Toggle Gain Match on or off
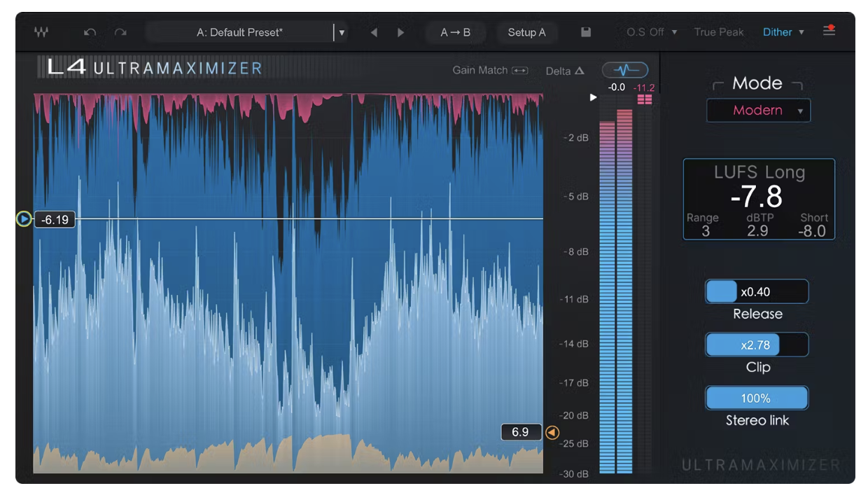 tap(490, 70)
